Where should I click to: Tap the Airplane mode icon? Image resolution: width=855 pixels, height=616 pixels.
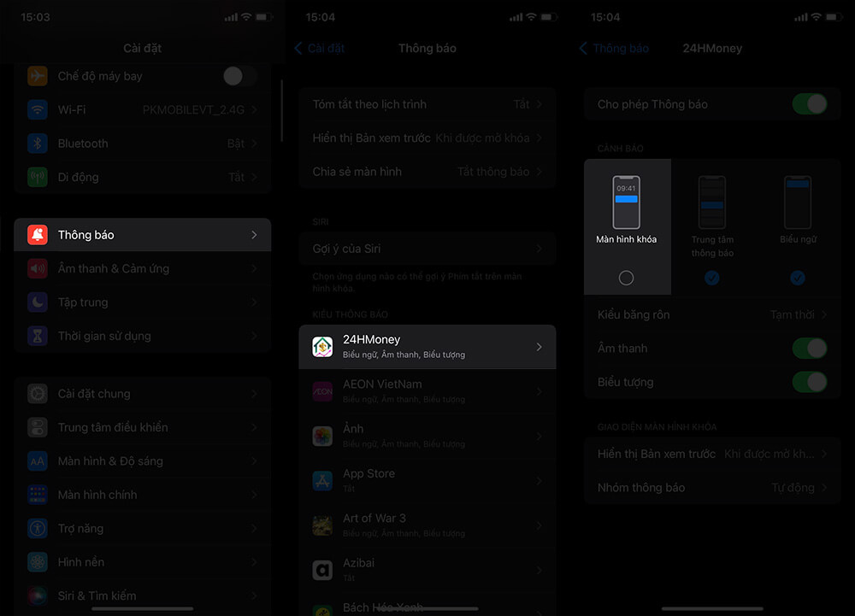coord(38,76)
